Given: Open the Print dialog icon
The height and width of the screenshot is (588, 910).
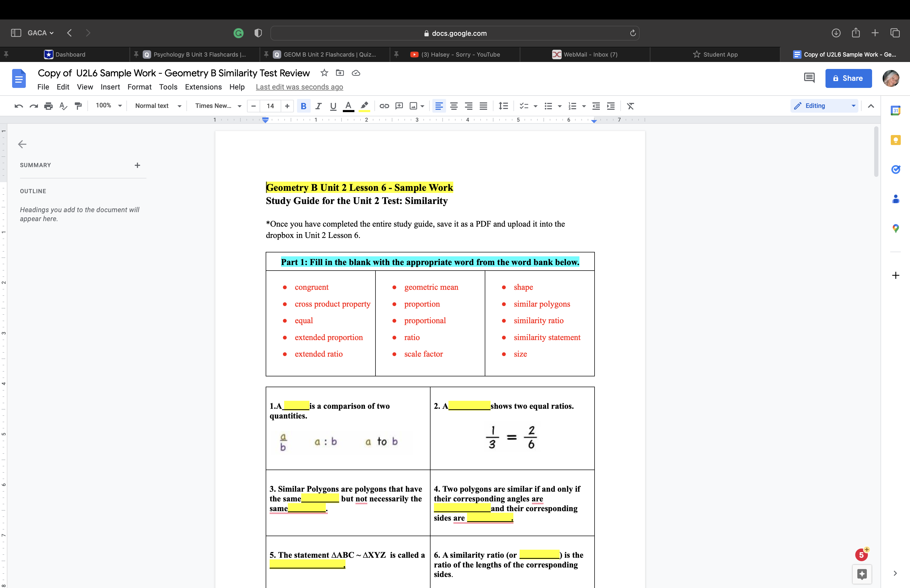Looking at the screenshot, I should 48,106.
